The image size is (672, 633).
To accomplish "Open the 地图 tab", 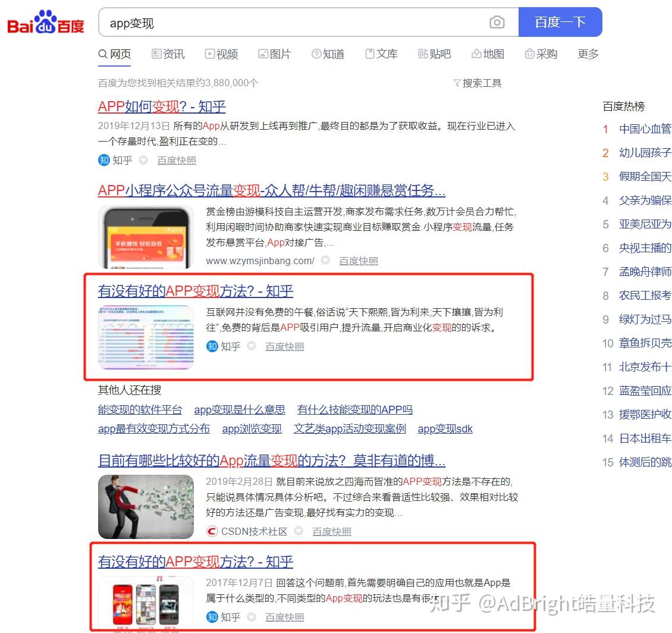I will coord(488,54).
